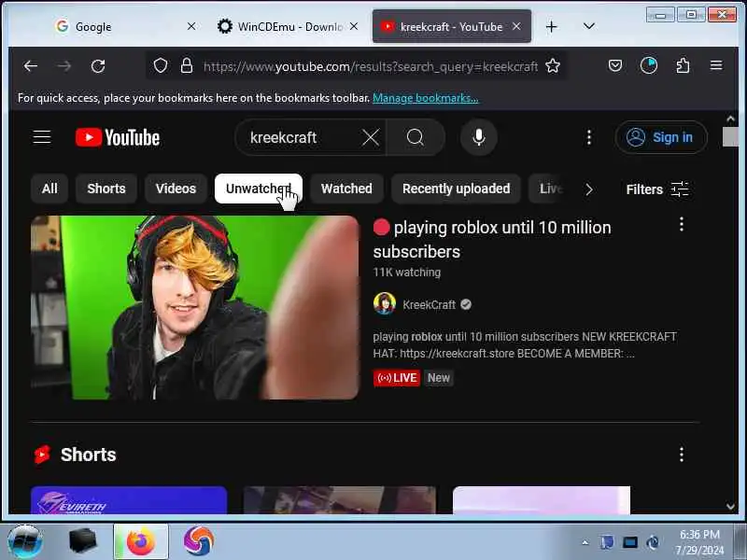
Task: Click the LIVE badge
Action: [396, 378]
